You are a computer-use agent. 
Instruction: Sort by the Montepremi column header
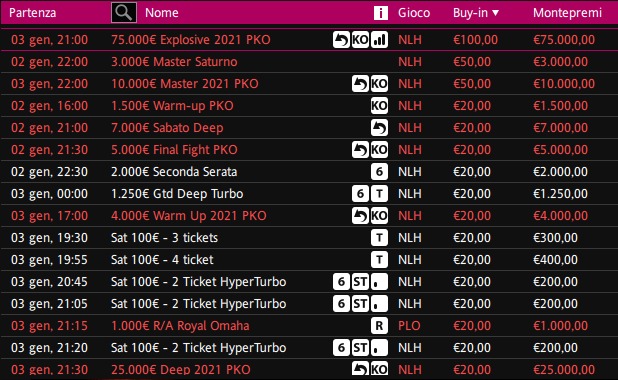(567, 13)
